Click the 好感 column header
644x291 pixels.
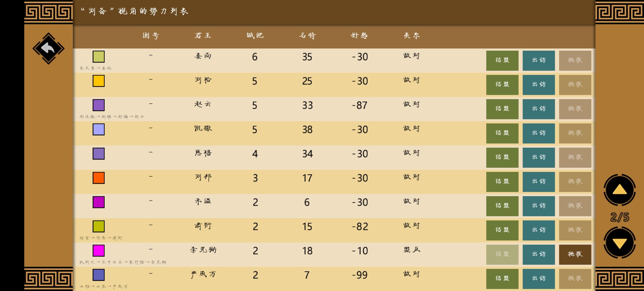359,36
